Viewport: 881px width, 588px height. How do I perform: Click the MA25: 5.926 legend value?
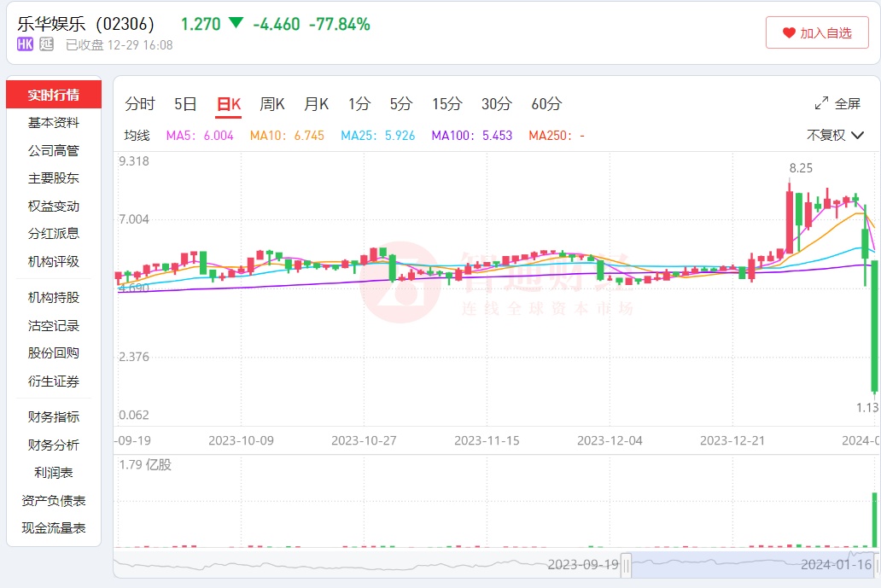[378, 136]
